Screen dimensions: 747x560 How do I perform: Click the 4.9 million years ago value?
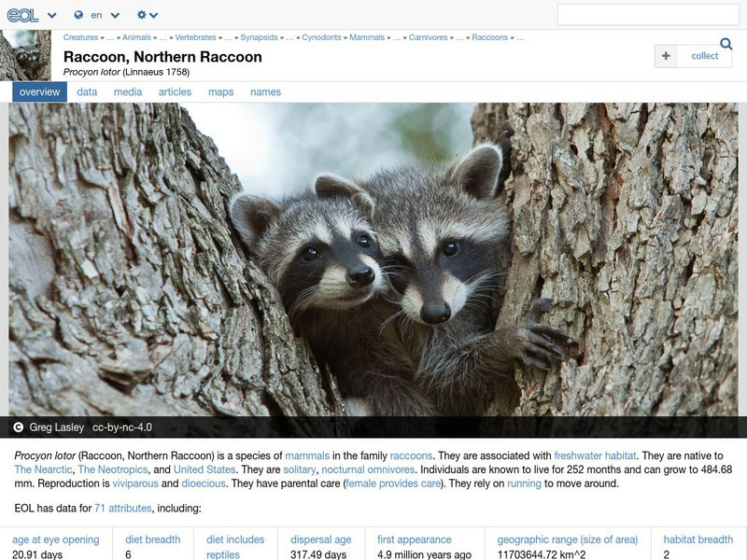click(424, 554)
